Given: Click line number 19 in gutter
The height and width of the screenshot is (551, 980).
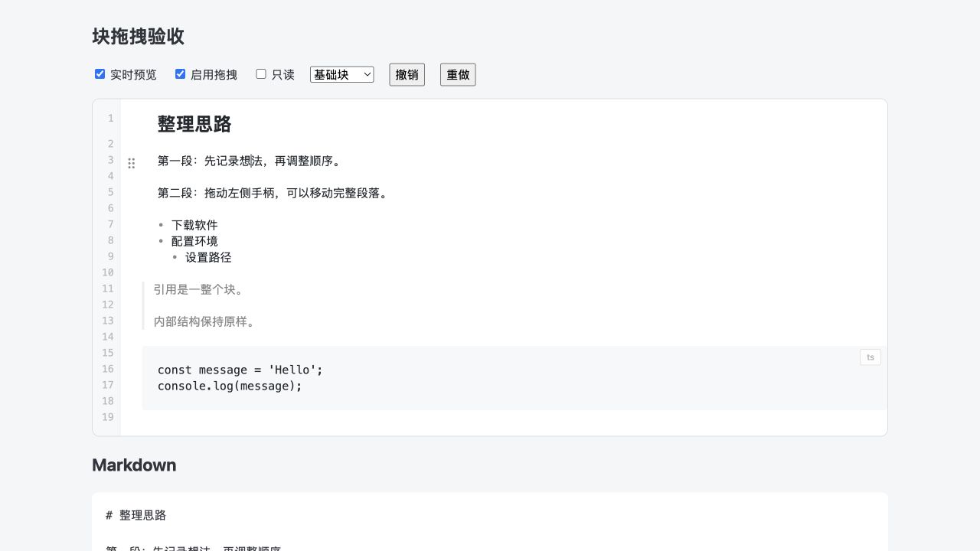Looking at the screenshot, I should 108,417.
